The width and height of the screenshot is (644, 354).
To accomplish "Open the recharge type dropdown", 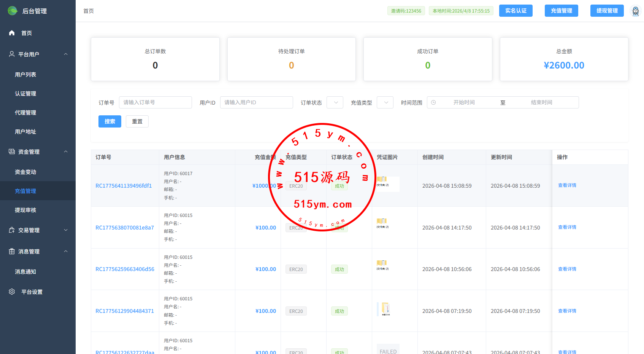I will tap(385, 102).
